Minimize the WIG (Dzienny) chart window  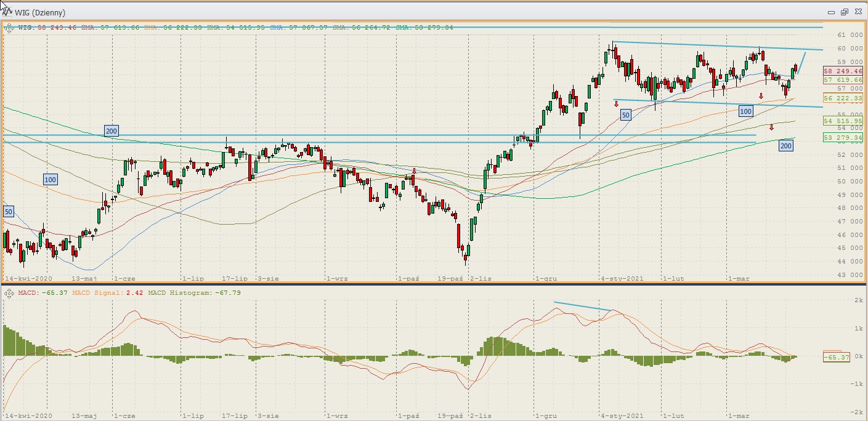(x=832, y=12)
